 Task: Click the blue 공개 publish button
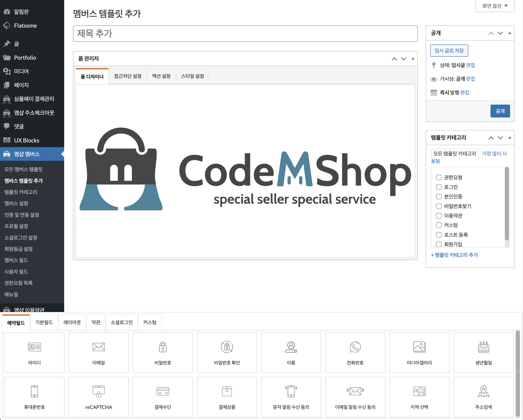[500, 111]
